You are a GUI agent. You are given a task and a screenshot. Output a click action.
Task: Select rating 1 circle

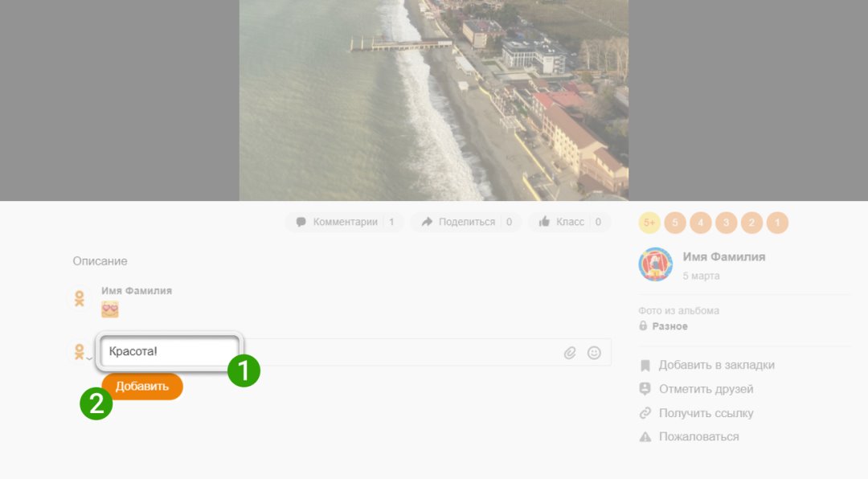point(777,223)
